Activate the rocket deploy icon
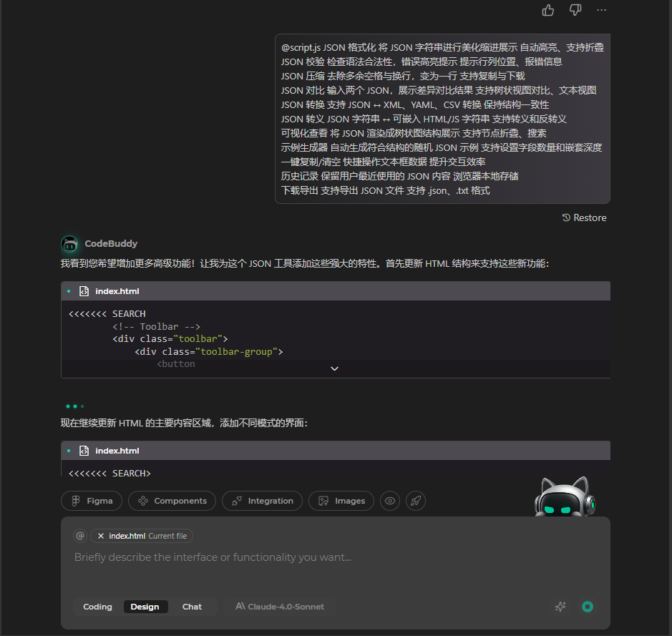Viewport: 672px width, 636px height. pyautogui.click(x=416, y=501)
